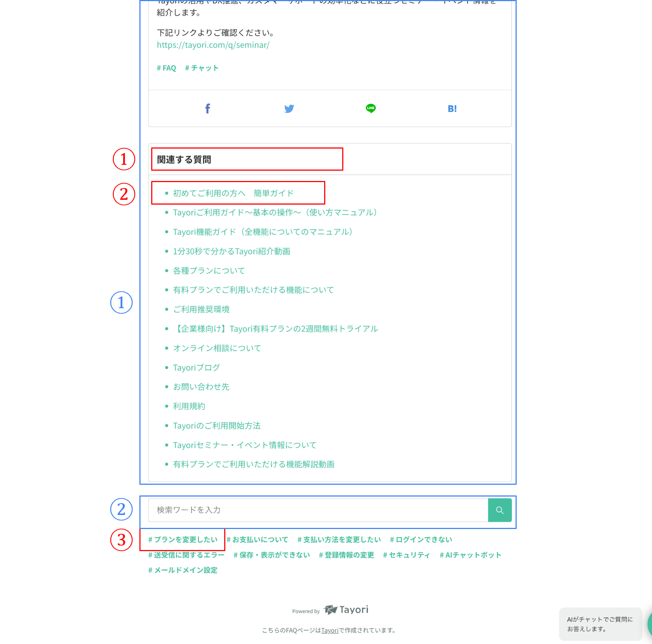Image resolution: width=652 pixels, height=644 pixels.
Task: Click the 関連する質問 heading
Action: click(184, 160)
